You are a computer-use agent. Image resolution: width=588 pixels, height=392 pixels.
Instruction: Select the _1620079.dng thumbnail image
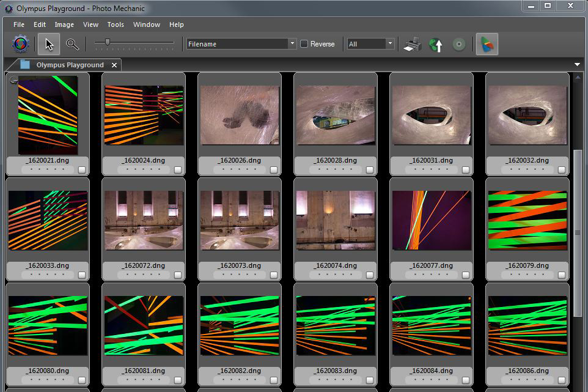coord(527,220)
